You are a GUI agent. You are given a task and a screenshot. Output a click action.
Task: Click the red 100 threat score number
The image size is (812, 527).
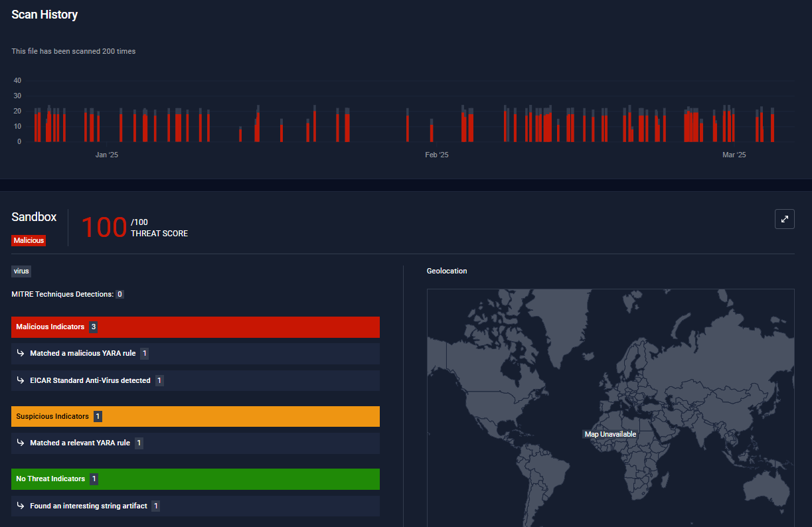pyautogui.click(x=104, y=228)
